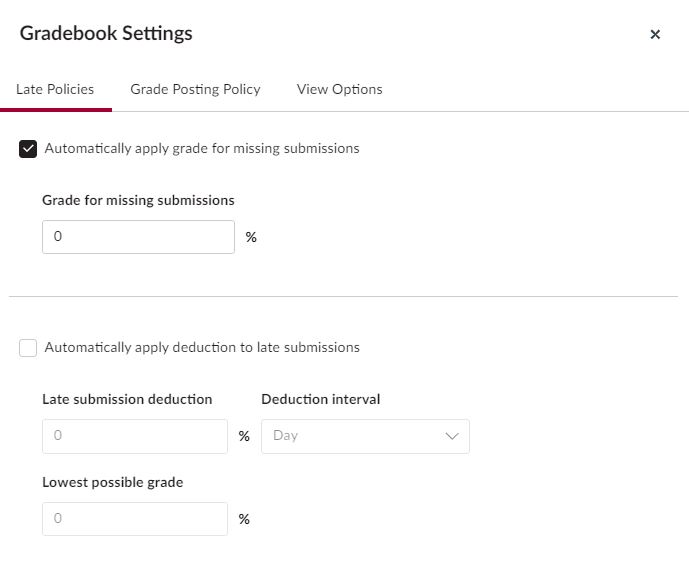Focus the grade for missing submissions field
Image resolution: width=689 pixels, height=570 pixels.
[138, 237]
